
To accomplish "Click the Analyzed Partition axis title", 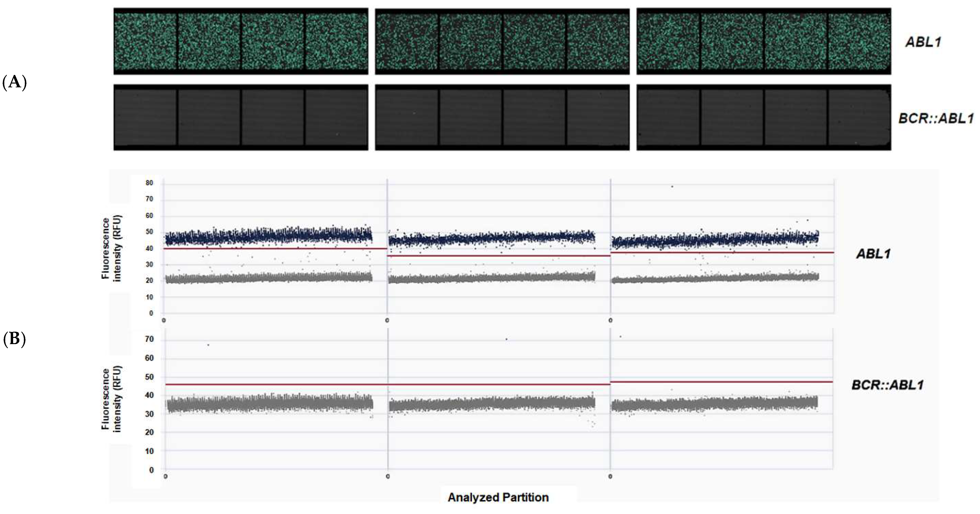I will click(x=498, y=497).
